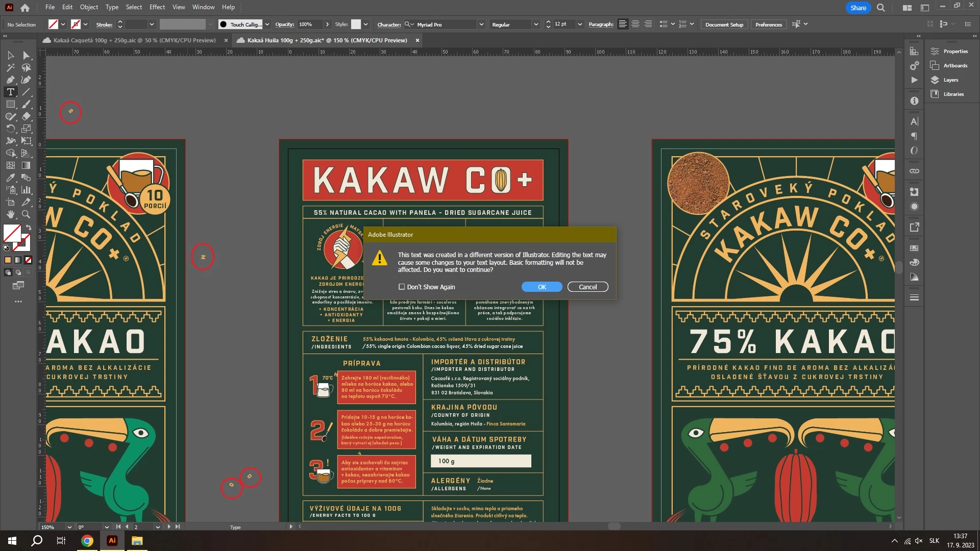Screen dimensions: 980x551
Task: Open the Layers panel
Action: [x=950, y=80]
